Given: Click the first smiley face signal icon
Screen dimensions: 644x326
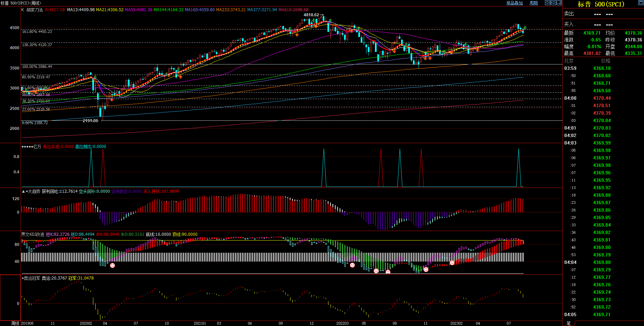Looking at the screenshot, I should (x=113, y=265).
